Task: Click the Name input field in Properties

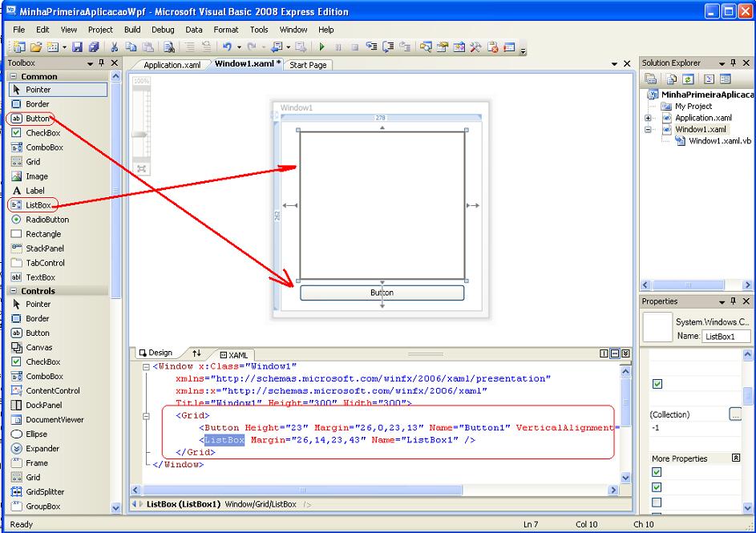Action: pyautogui.click(x=726, y=337)
